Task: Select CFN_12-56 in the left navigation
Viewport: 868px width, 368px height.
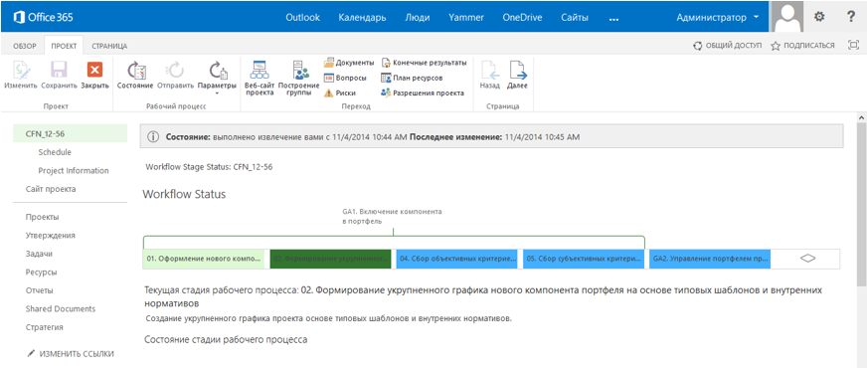Action: click(x=70, y=133)
